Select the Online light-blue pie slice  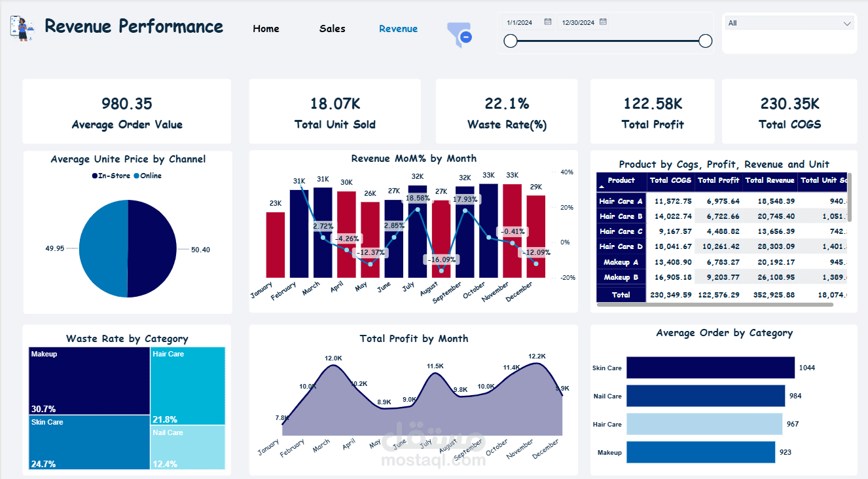tap(103, 249)
